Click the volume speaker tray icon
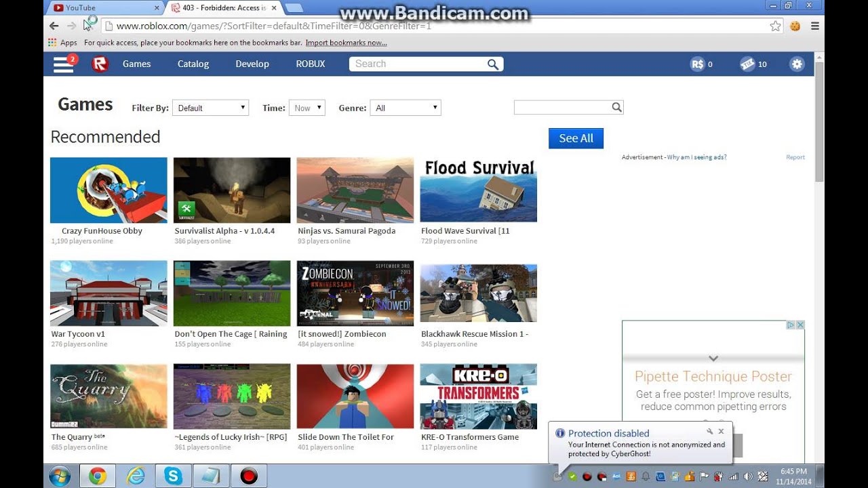Image resolution: width=868 pixels, height=488 pixels. [x=747, y=476]
